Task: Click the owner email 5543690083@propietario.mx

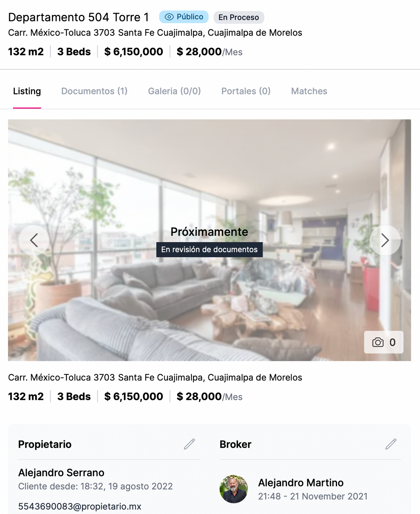Action: [x=80, y=507]
